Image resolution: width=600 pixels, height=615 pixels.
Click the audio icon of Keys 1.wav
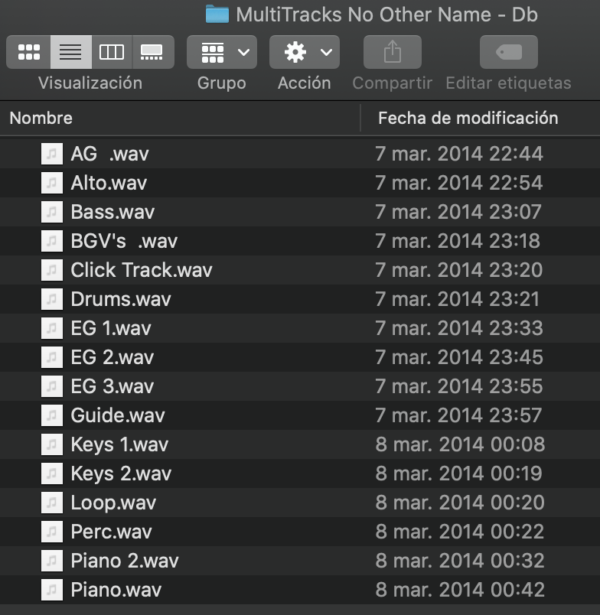point(52,444)
